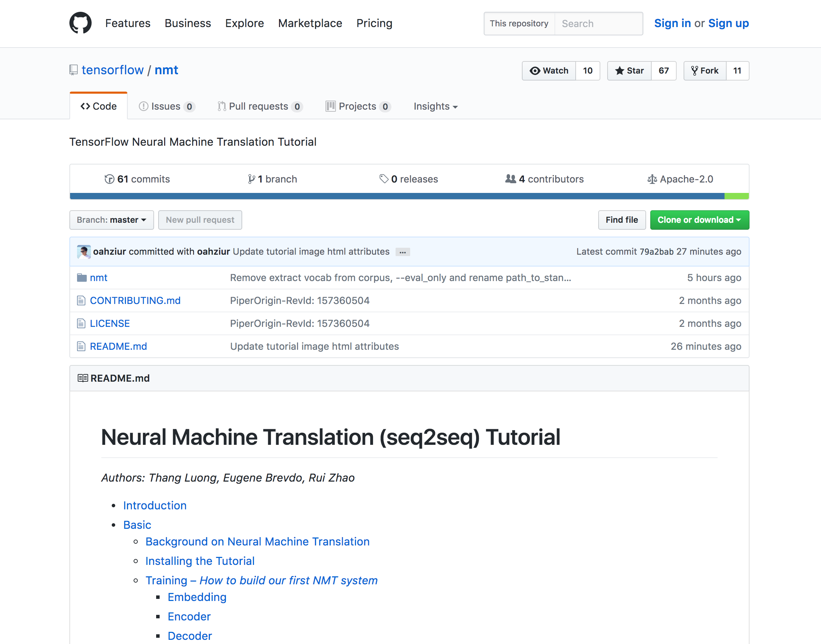Open the Pull requests tab

pyautogui.click(x=259, y=106)
